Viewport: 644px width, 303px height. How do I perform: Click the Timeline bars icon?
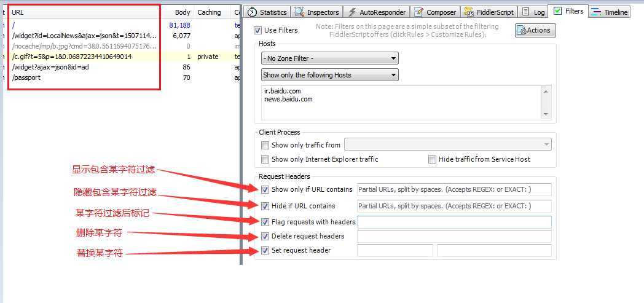596,12
